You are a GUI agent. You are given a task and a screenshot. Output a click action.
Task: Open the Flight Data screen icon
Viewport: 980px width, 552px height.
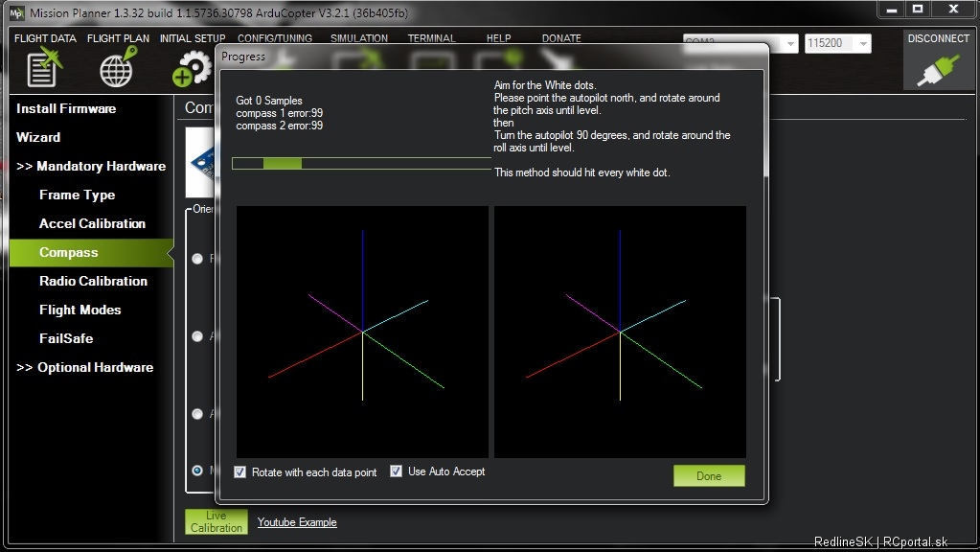44,67
